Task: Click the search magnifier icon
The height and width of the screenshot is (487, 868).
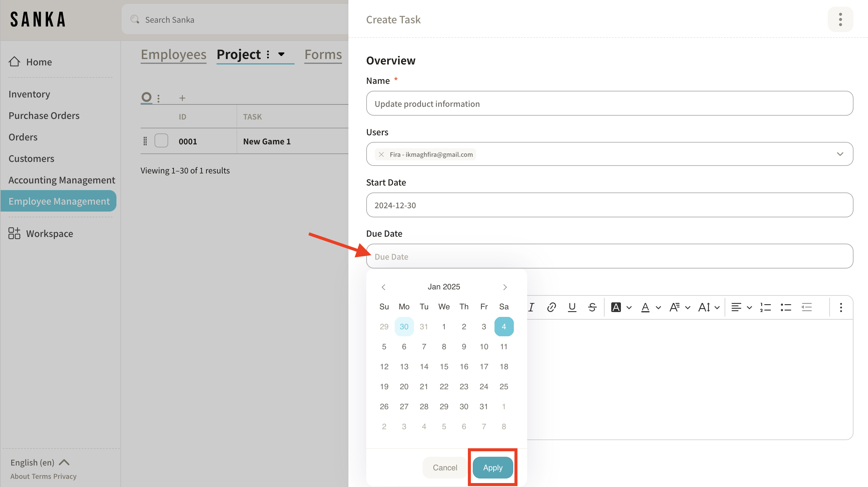Action: tap(135, 20)
